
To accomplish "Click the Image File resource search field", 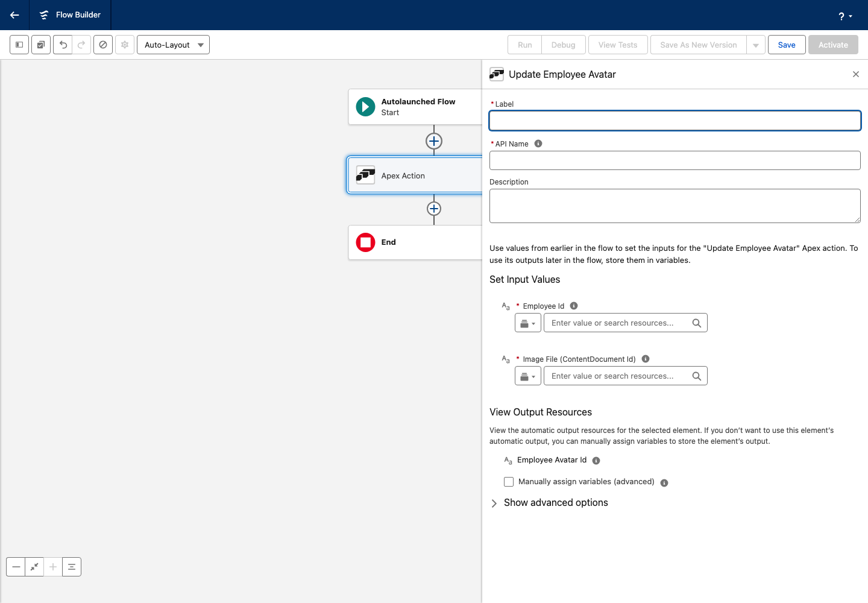I will (x=626, y=376).
